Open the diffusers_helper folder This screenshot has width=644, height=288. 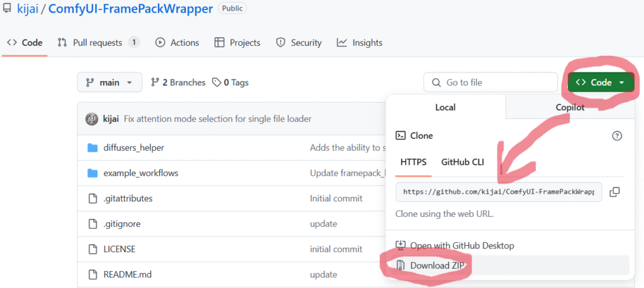[x=134, y=148]
